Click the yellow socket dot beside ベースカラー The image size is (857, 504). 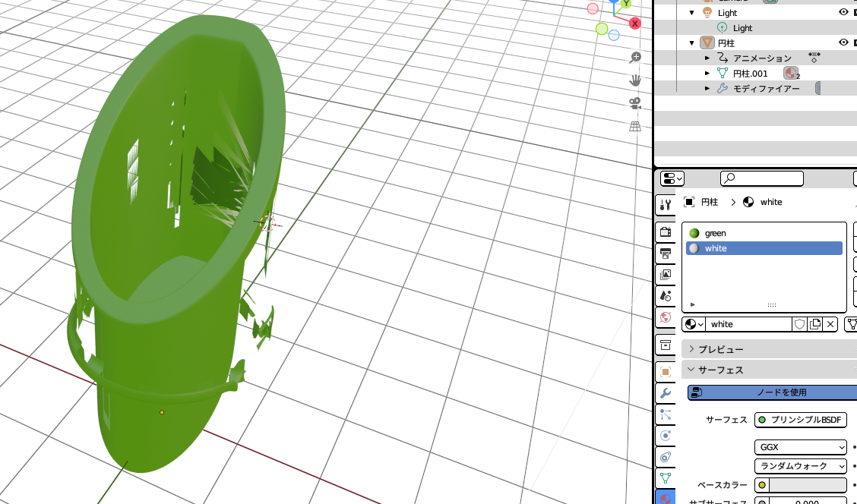pyautogui.click(x=762, y=485)
